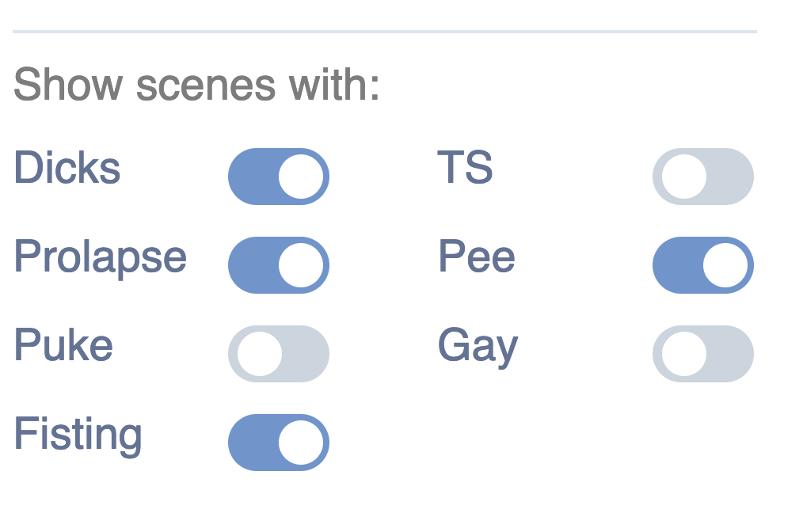Click the white knob on TS switch
Viewport: 803px width, 532px height.
click(684, 177)
